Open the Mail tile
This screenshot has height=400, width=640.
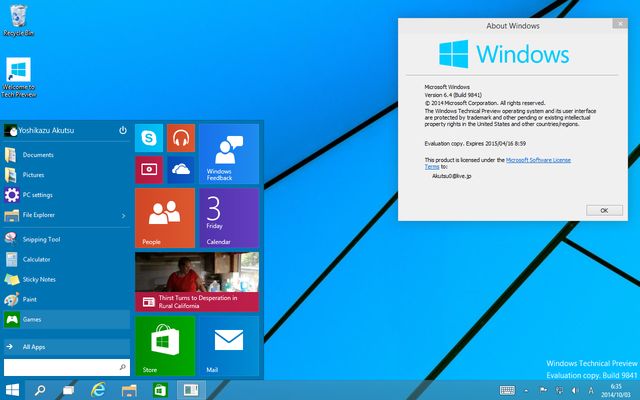[229, 346]
